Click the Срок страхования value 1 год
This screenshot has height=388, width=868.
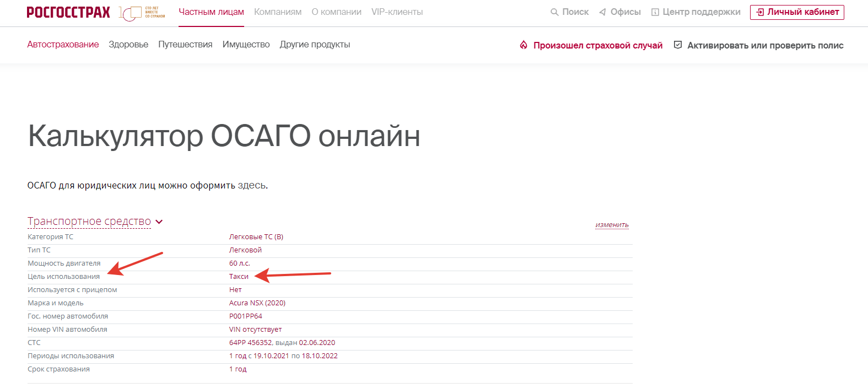click(x=238, y=369)
